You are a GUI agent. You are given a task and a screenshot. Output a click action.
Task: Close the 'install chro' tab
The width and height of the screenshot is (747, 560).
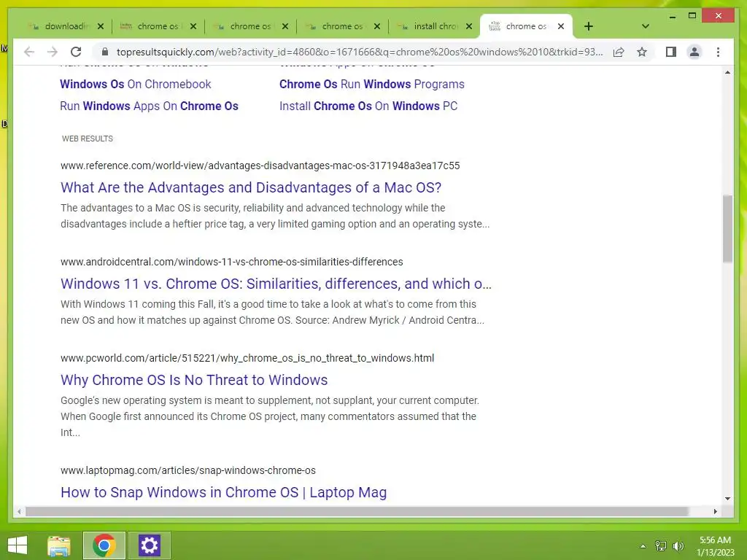[x=469, y=26]
